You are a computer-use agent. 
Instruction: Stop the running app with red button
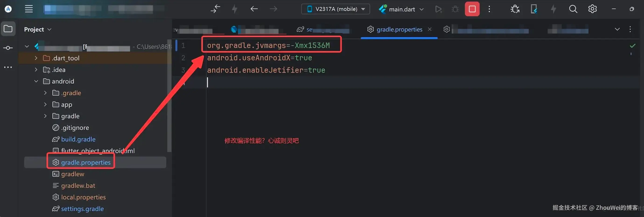pos(472,9)
